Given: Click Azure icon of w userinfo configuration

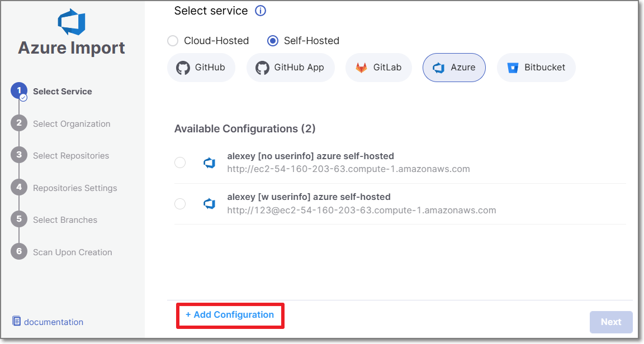Looking at the screenshot, I should [209, 204].
